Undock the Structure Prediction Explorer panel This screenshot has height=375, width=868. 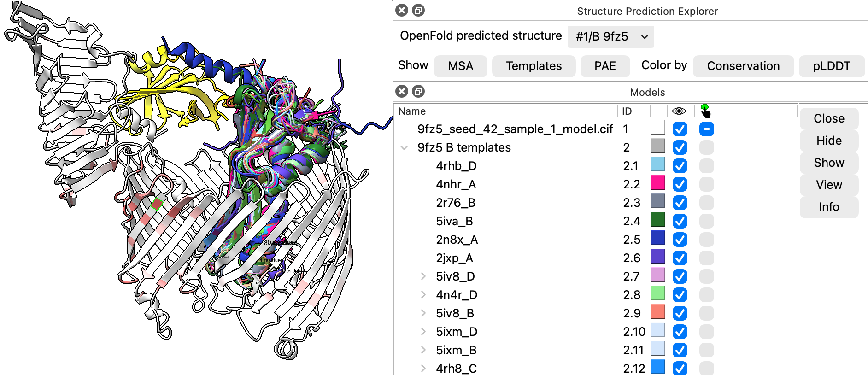click(x=418, y=10)
